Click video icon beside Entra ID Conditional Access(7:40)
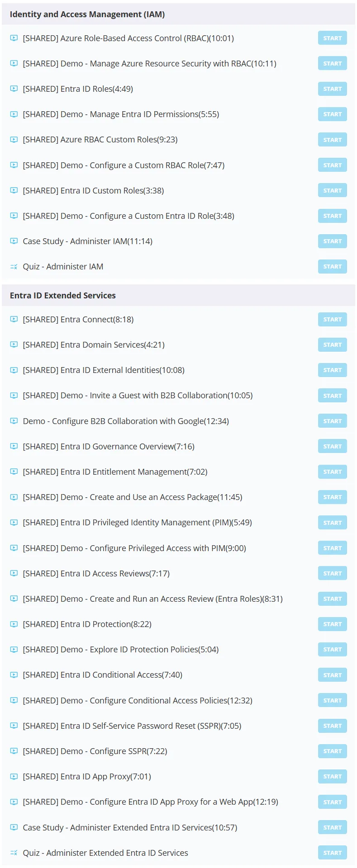This screenshot has height=868, width=357. point(14,675)
